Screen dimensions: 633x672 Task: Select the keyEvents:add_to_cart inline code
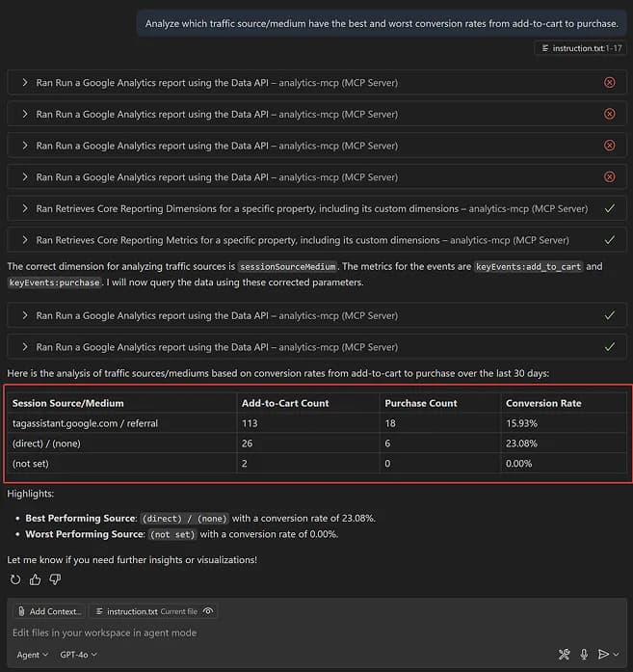[x=529, y=266]
